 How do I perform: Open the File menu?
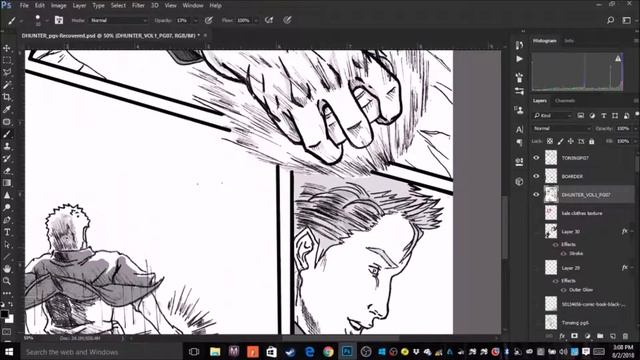pyautogui.click(x=24, y=6)
